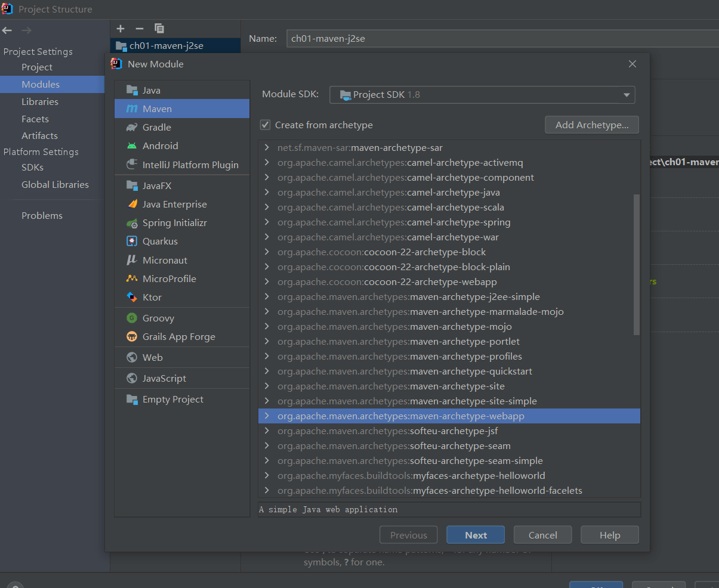
Task: Click the Next button
Action: (476, 535)
